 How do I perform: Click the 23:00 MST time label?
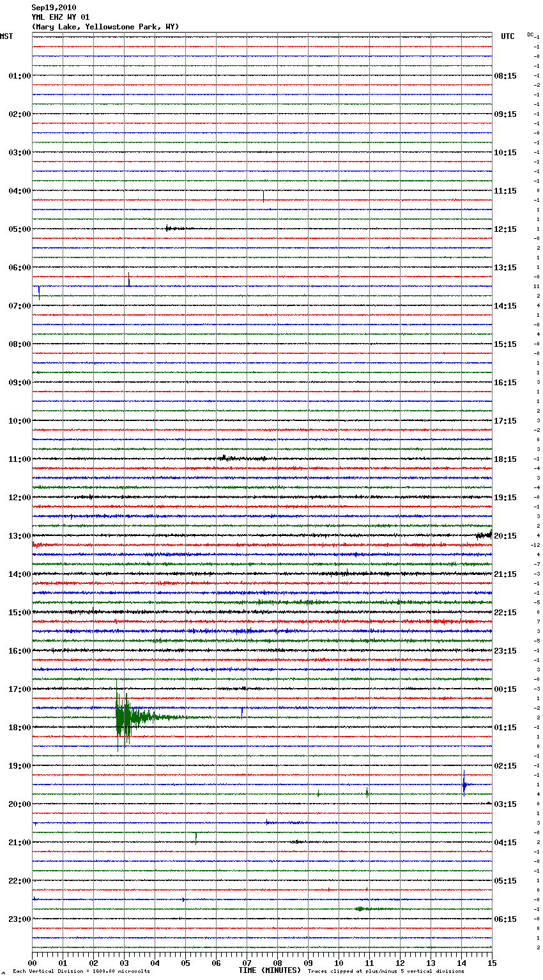(19, 919)
